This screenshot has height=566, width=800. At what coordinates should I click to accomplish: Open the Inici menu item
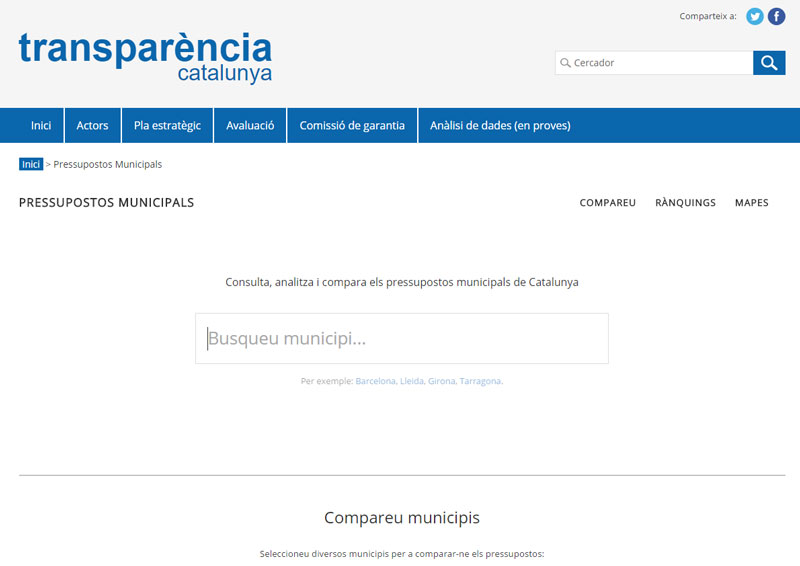(x=41, y=126)
